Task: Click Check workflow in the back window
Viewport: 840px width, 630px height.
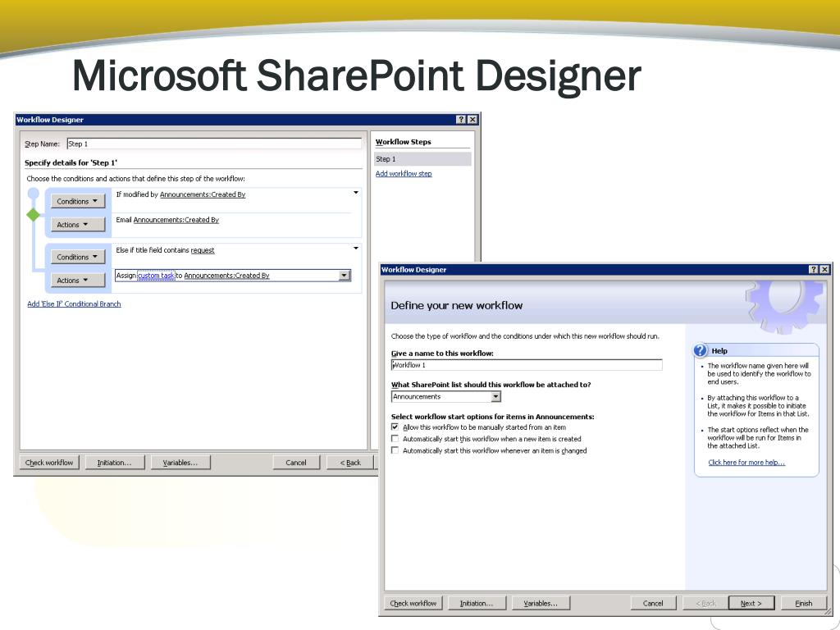Action: [x=49, y=463]
